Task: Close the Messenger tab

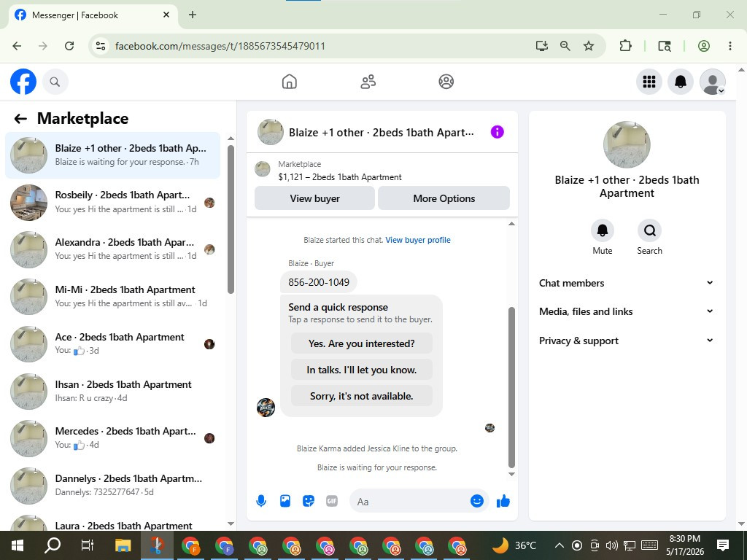Action: 166,15
